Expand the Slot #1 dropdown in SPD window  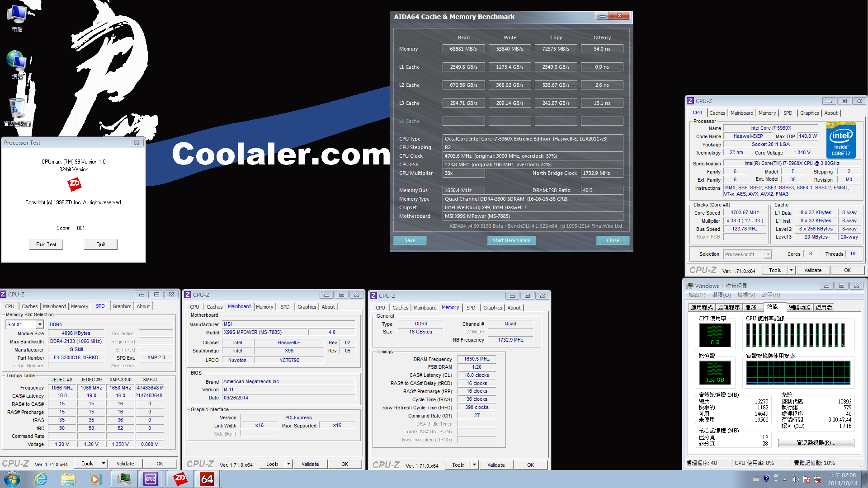click(x=40, y=324)
